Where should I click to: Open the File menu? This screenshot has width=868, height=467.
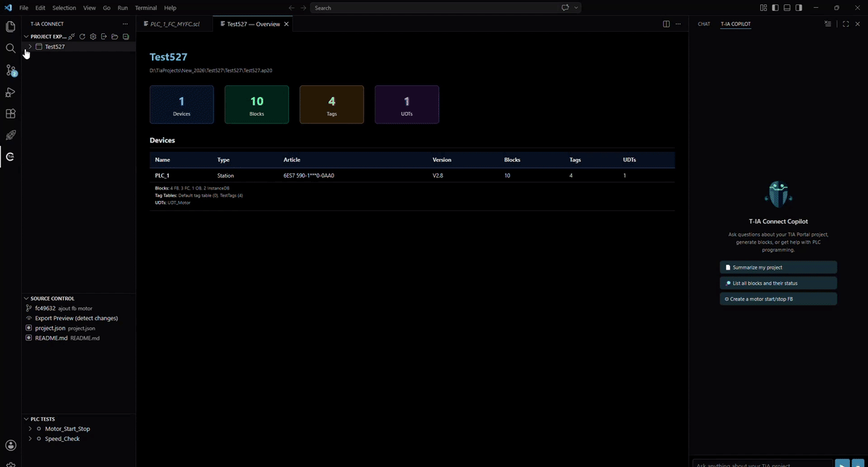click(x=24, y=8)
